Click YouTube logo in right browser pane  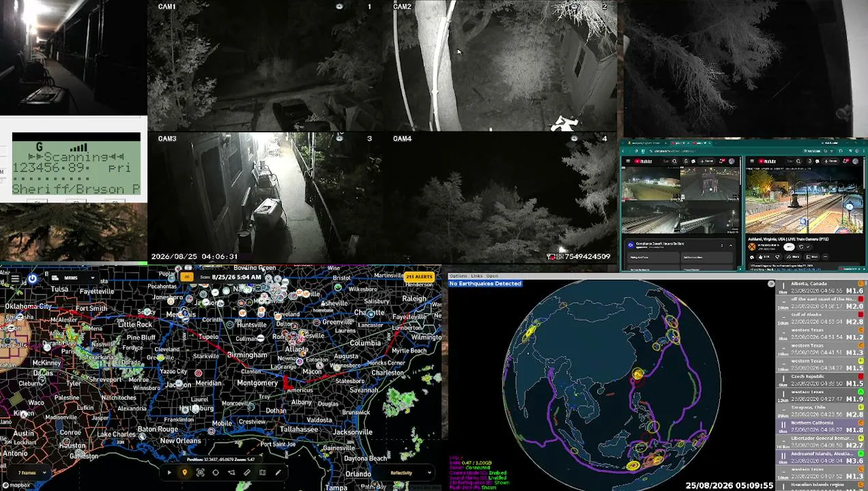[768, 161]
